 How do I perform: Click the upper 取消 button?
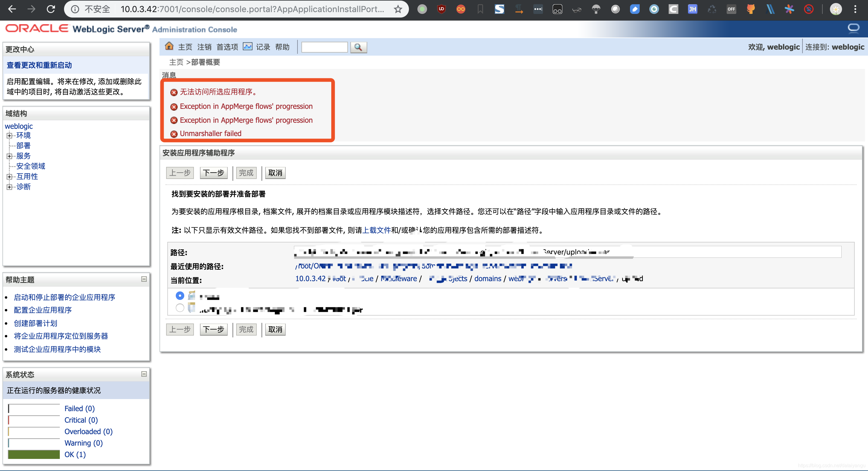[x=275, y=173]
